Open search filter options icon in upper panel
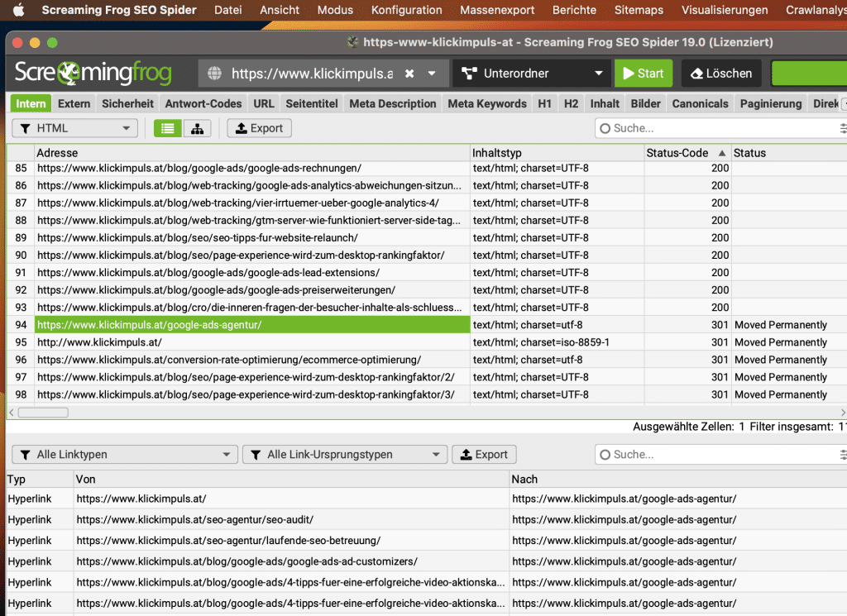The image size is (847, 616). (842, 128)
